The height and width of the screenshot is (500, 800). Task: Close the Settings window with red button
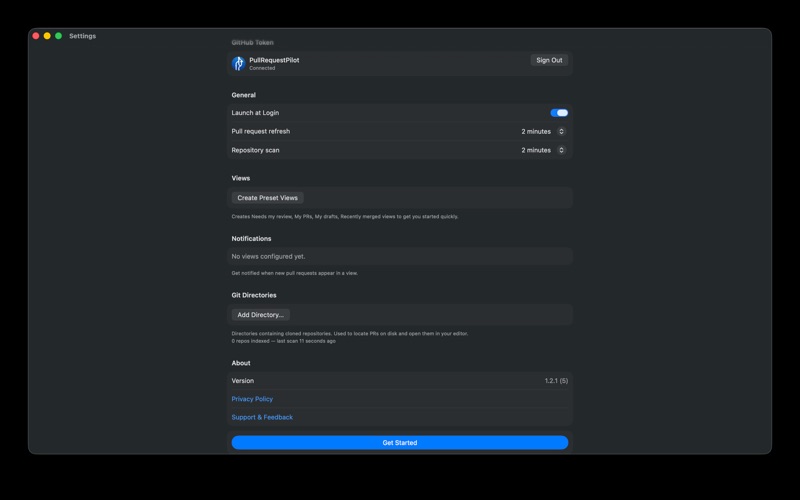(x=36, y=36)
